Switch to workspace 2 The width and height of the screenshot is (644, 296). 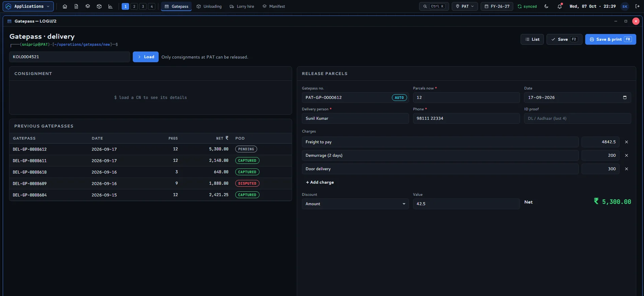134,6
